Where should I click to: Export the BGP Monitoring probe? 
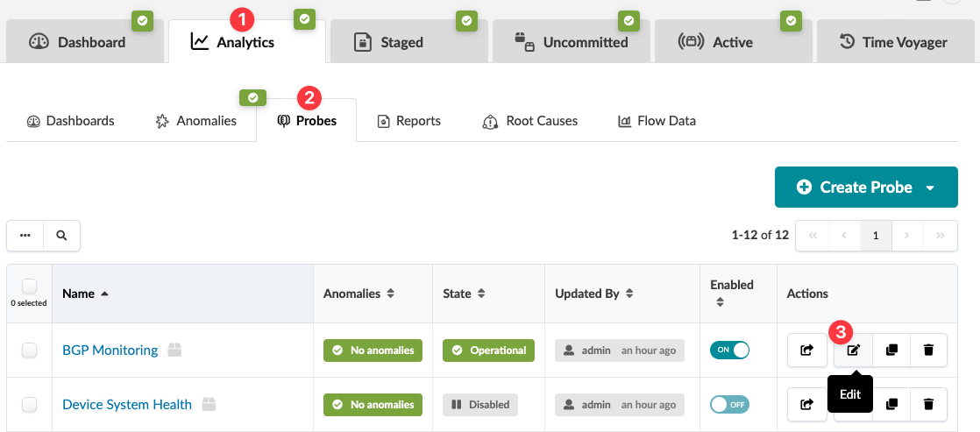point(806,351)
